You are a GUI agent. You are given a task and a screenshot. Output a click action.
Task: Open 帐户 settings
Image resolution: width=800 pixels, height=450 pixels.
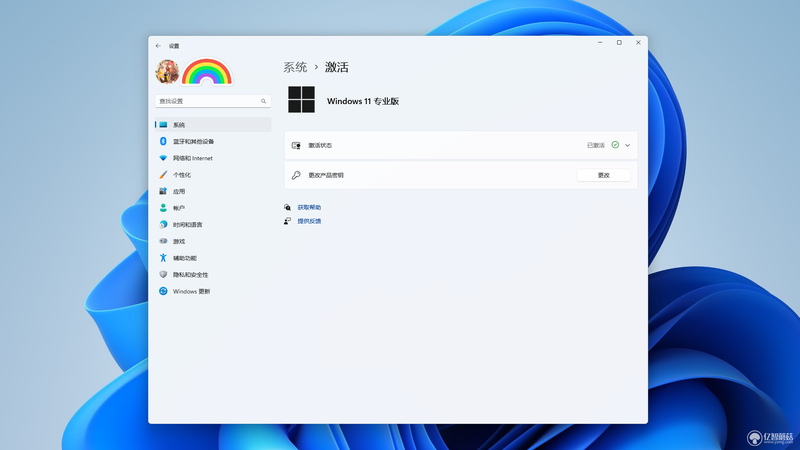pos(213,208)
